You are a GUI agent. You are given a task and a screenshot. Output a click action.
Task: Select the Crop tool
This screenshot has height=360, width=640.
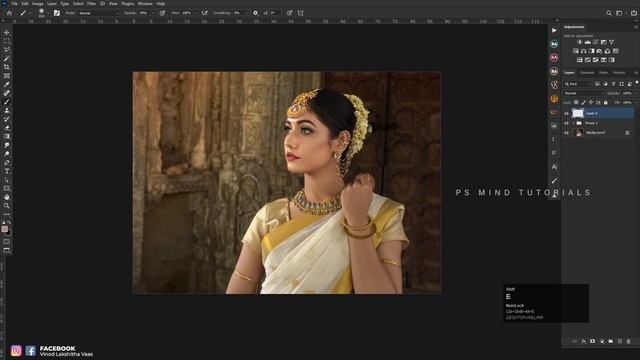7,67
